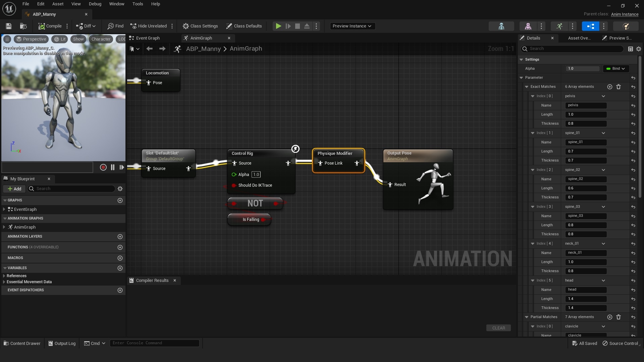Toggle the Should Do IKTrace pin
This screenshot has width=644, height=362.
click(x=234, y=185)
